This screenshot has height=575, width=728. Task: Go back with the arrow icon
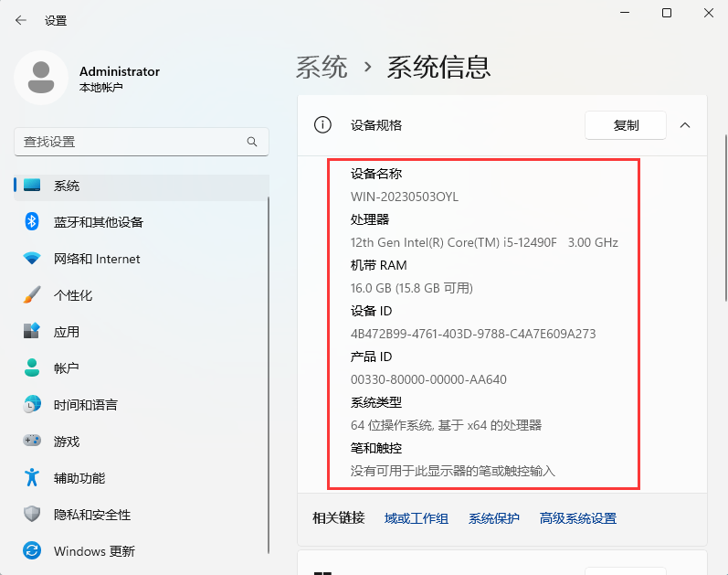(x=20, y=20)
